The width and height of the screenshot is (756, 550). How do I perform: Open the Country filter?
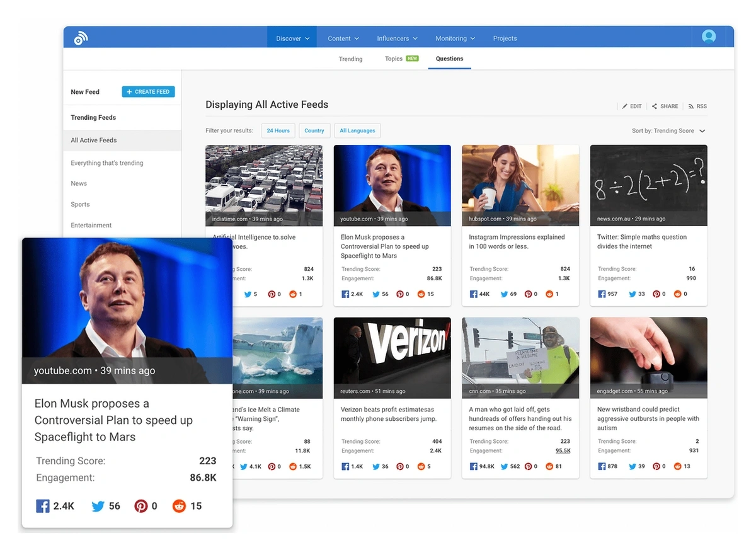[314, 131]
